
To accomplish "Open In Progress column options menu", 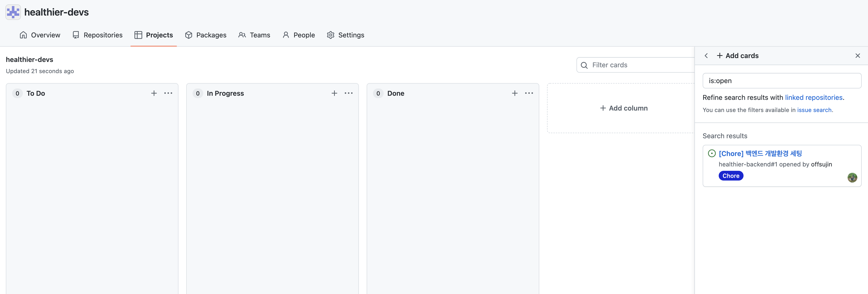I will 348,93.
